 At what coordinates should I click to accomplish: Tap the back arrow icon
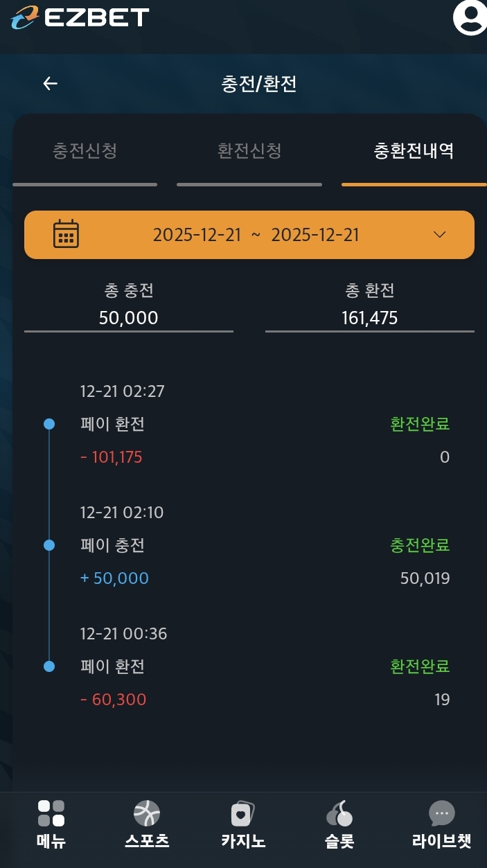tap(50, 84)
